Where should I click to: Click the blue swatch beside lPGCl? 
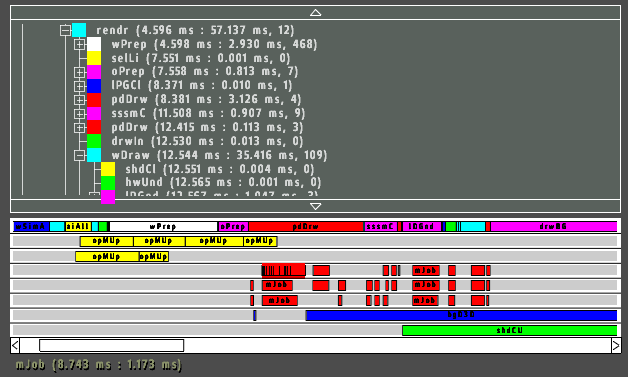pyautogui.click(x=94, y=86)
